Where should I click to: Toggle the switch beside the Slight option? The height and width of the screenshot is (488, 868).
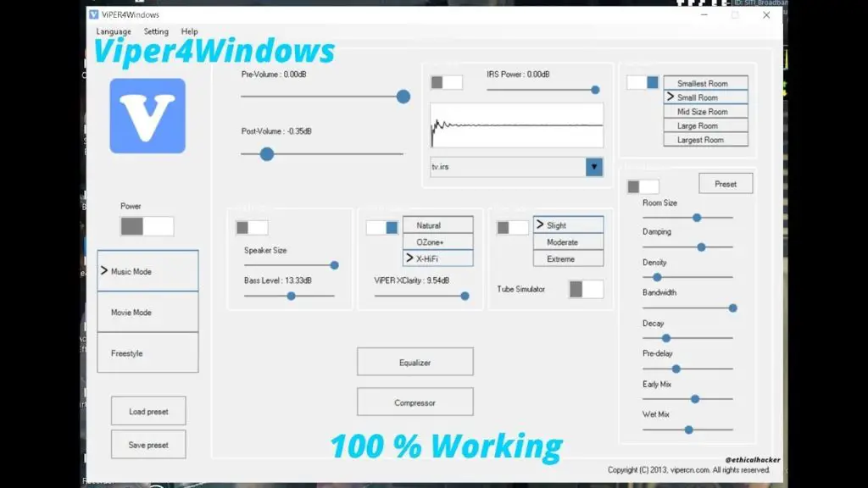[513, 227]
